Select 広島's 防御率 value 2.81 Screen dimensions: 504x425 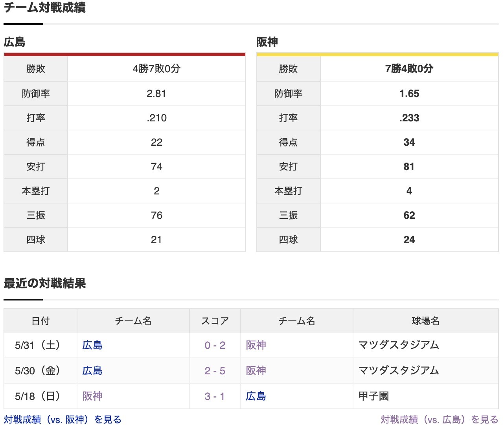point(156,93)
